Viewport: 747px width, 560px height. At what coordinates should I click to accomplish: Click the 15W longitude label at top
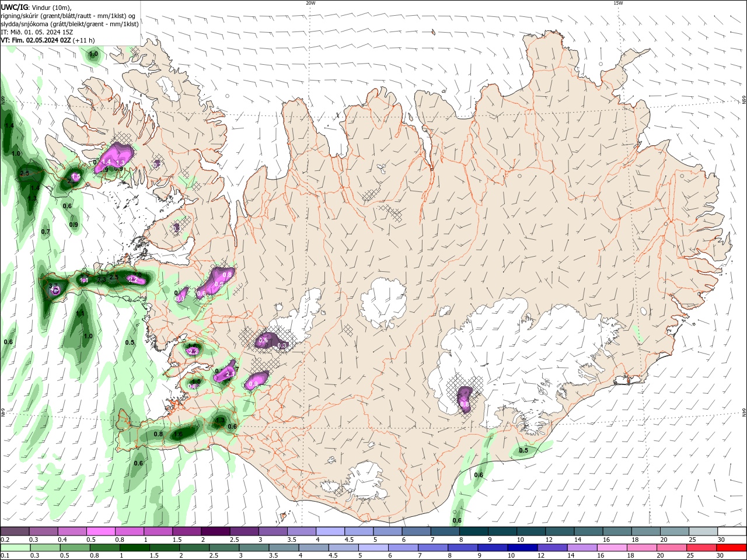tap(618, 3)
